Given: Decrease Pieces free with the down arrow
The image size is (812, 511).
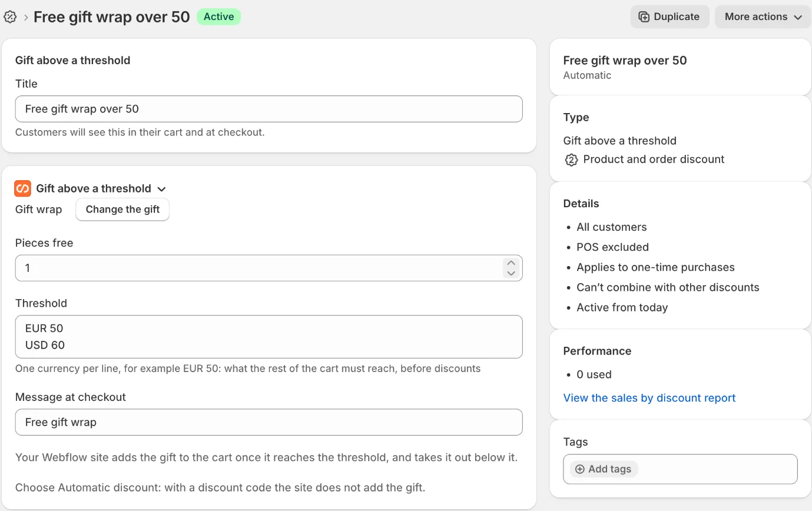Looking at the screenshot, I should coord(511,273).
